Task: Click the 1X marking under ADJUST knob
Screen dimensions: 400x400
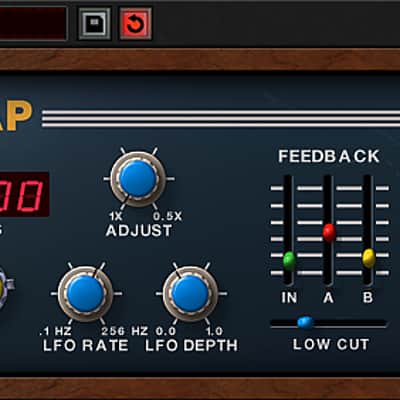Action: pyautogui.click(x=116, y=217)
